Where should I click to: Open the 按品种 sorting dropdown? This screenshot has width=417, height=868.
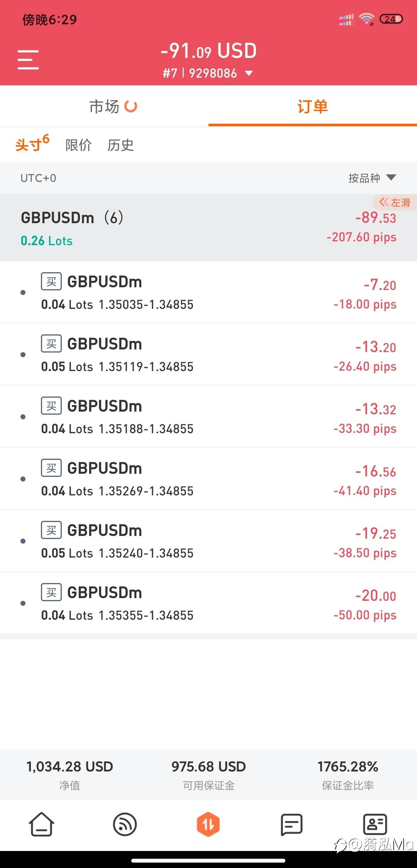[372, 178]
